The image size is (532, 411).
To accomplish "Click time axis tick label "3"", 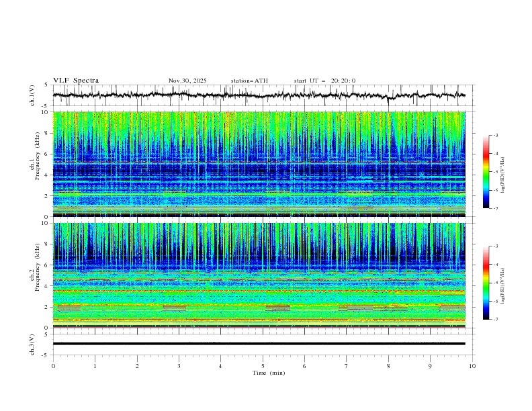I will point(179,366).
